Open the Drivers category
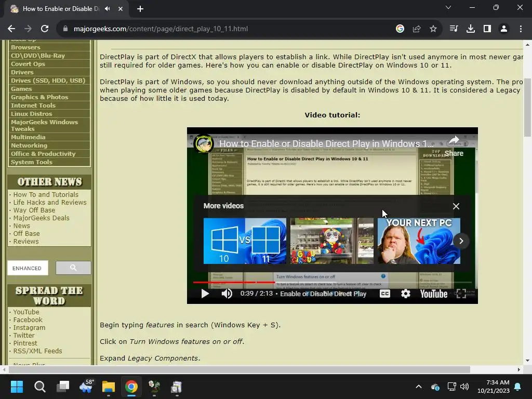The image size is (532, 399). [22, 72]
